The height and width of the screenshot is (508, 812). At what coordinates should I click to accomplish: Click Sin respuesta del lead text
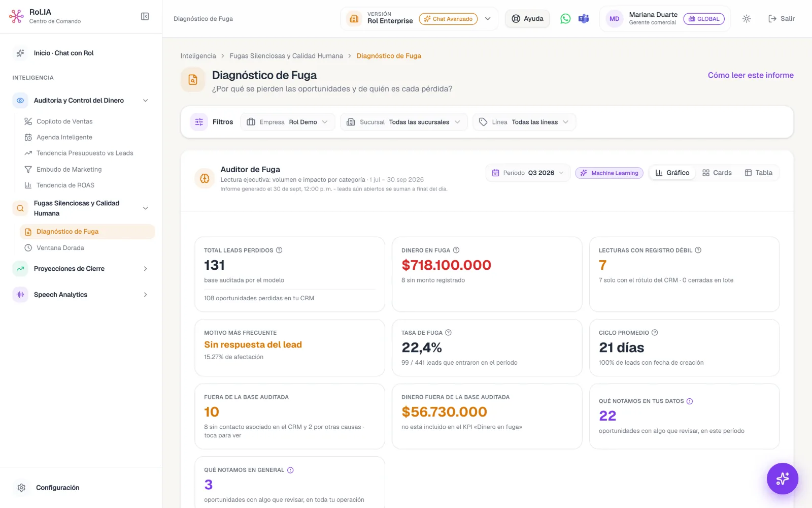(x=253, y=344)
